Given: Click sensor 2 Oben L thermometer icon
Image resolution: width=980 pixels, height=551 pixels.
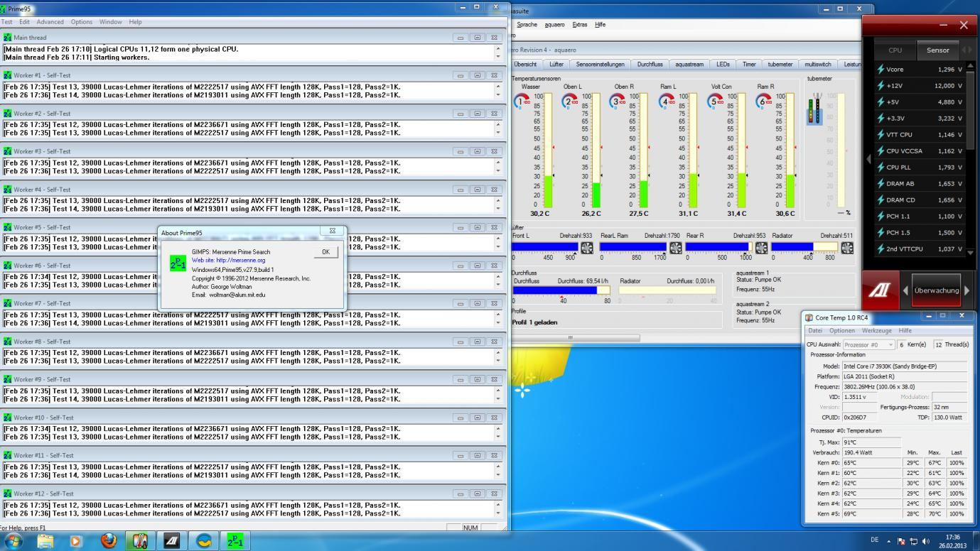Looking at the screenshot, I should tap(570, 102).
